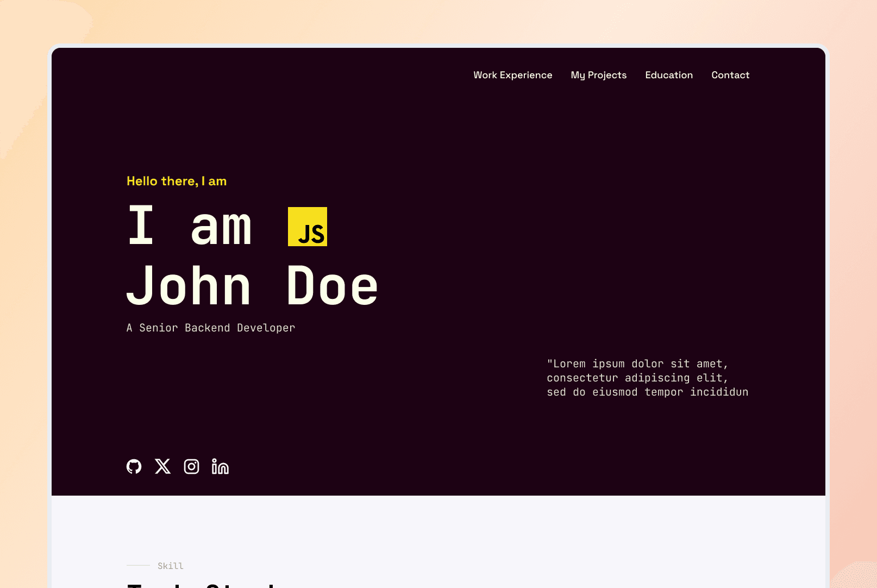Go to Work Experience section

[x=513, y=75]
